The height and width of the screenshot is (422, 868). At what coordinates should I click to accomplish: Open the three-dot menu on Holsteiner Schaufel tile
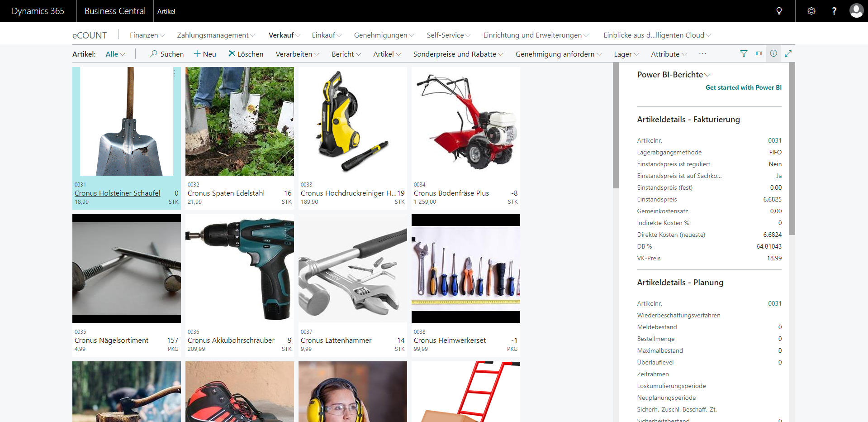click(x=174, y=73)
